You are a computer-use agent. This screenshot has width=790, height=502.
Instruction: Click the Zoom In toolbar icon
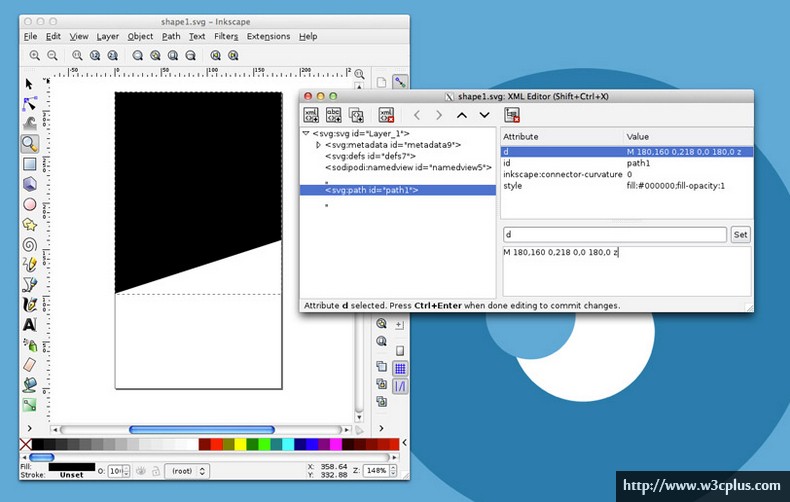tap(34, 55)
